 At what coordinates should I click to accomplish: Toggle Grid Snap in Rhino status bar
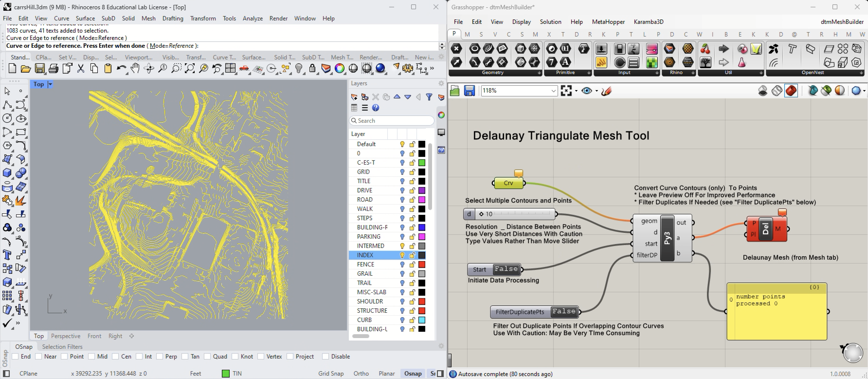click(331, 373)
